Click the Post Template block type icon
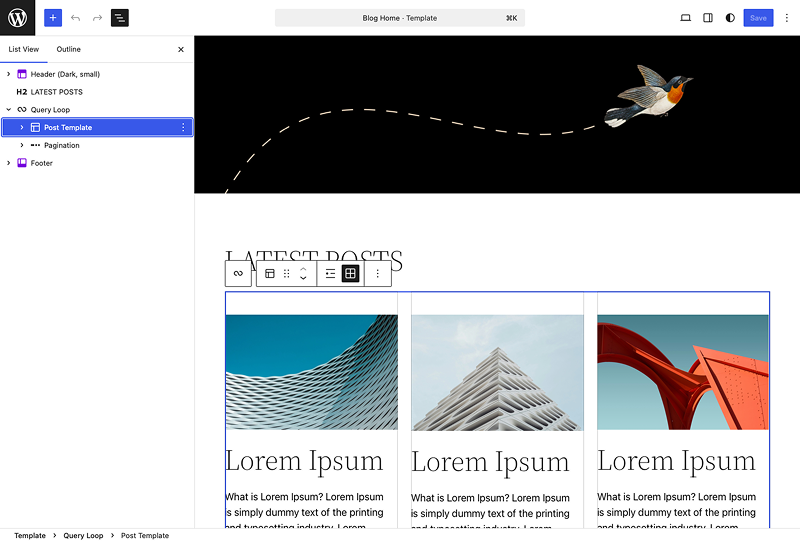This screenshot has width=800, height=542. point(270,274)
